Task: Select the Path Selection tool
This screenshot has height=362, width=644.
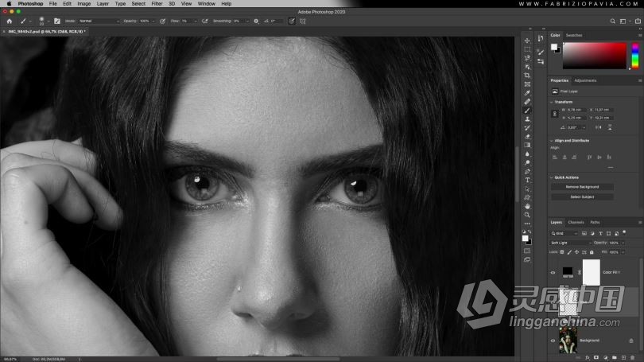Action: click(527, 189)
